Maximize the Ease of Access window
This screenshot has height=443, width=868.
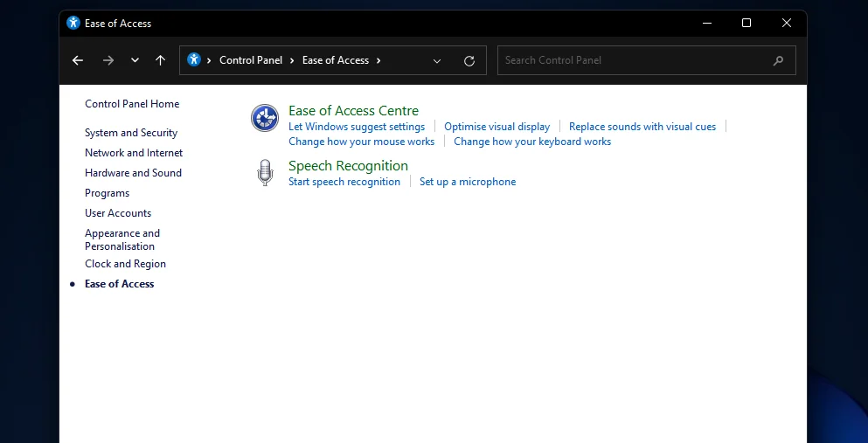click(746, 23)
